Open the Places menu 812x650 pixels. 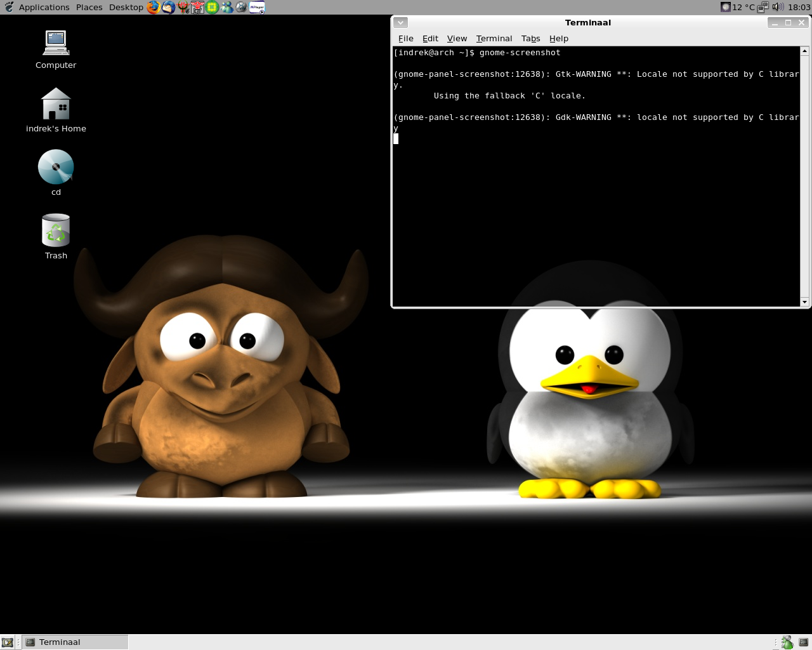(89, 7)
